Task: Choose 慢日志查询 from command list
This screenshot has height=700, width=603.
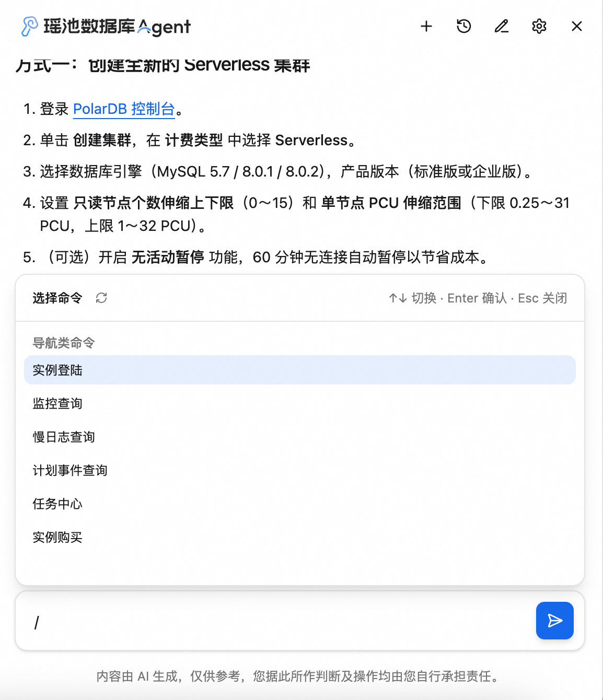Action: tap(64, 437)
